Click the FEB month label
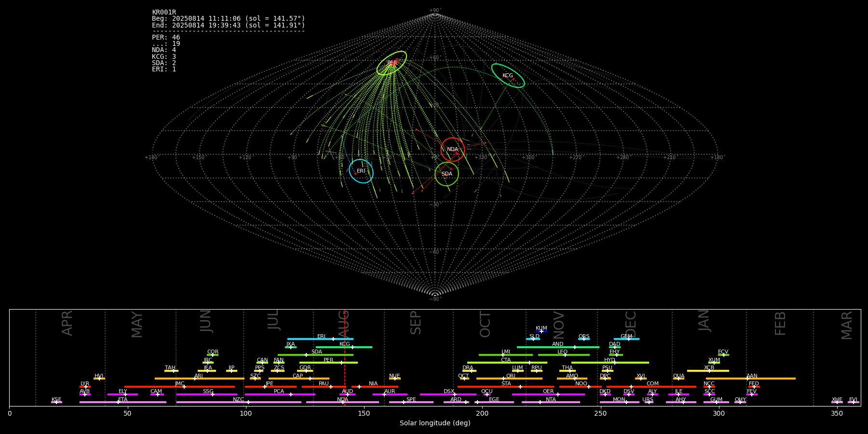The height and width of the screenshot is (434, 868). pyautogui.click(x=780, y=323)
